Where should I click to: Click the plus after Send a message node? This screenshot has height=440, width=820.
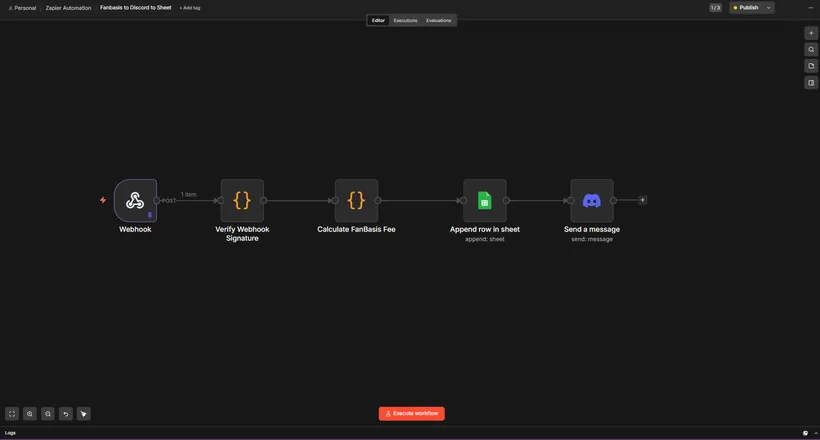[643, 200]
